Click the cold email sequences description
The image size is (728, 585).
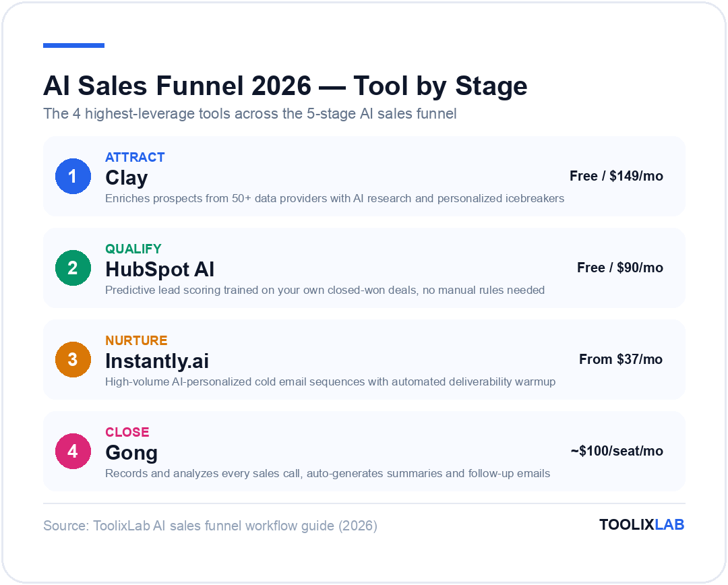tap(330, 381)
